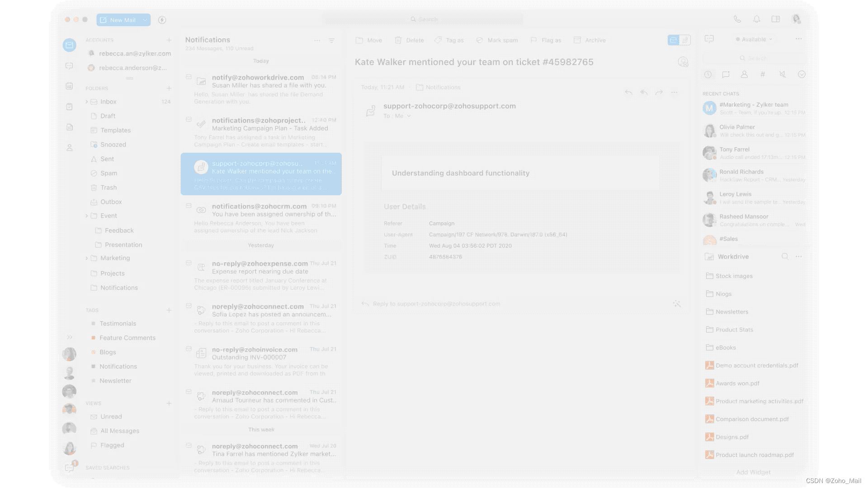Search Workdrive with the magnifier icon
Image resolution: width=868 pixels, height=488 pixels.
[785, 257]
